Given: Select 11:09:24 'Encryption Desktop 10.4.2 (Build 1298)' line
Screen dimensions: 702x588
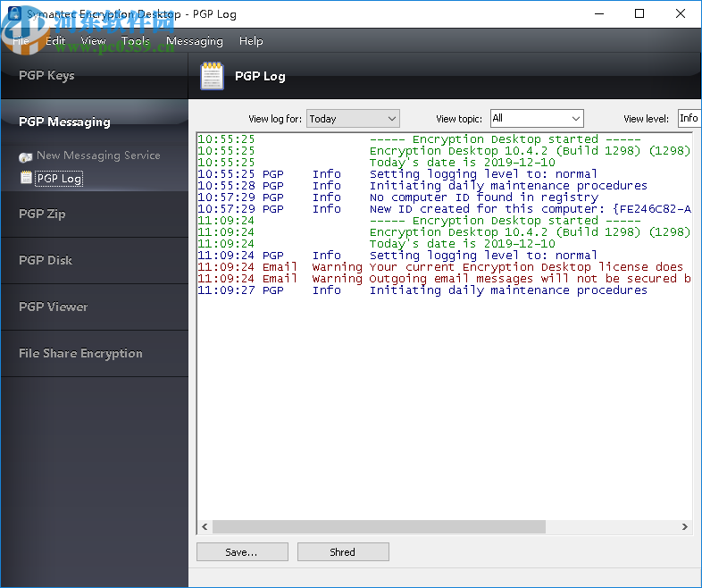Looking at the screenshot, I should (x=445, y=232).
